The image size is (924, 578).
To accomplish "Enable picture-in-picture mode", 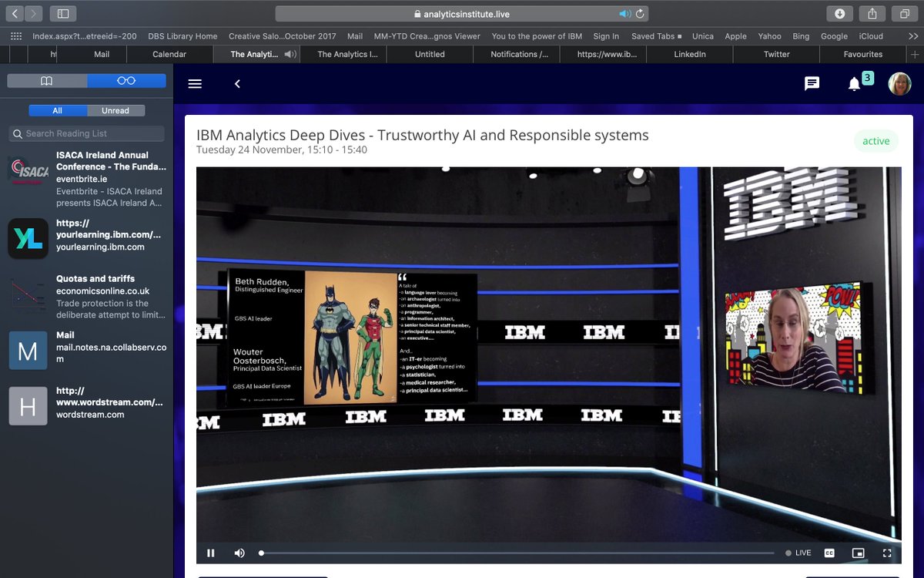I will coord(858,553).
